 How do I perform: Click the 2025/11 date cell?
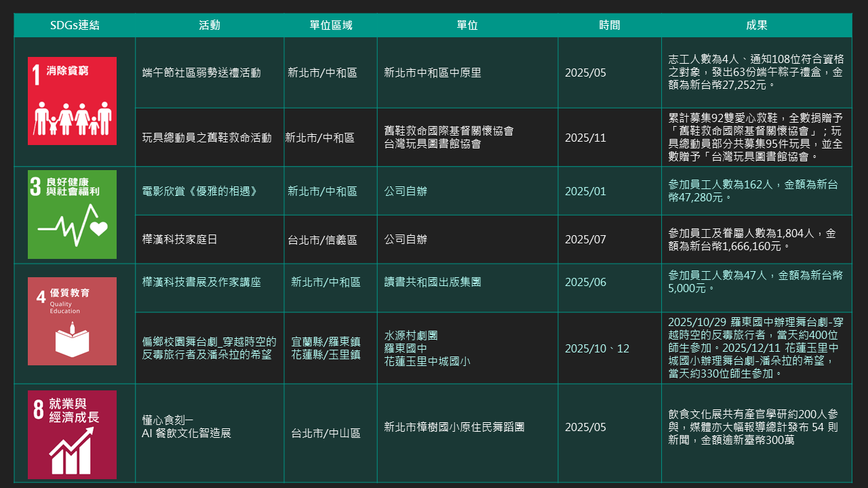tap(585, 138)
